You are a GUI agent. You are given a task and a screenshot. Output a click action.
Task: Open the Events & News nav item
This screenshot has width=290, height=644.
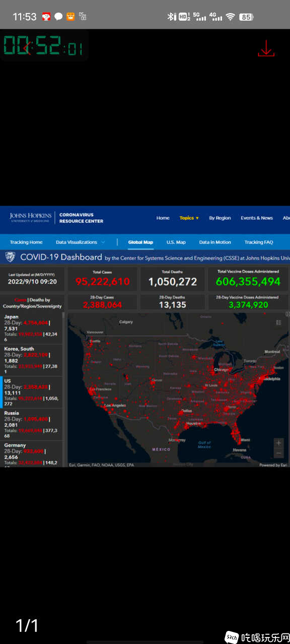pyautogui.click(x=257, y=218)
